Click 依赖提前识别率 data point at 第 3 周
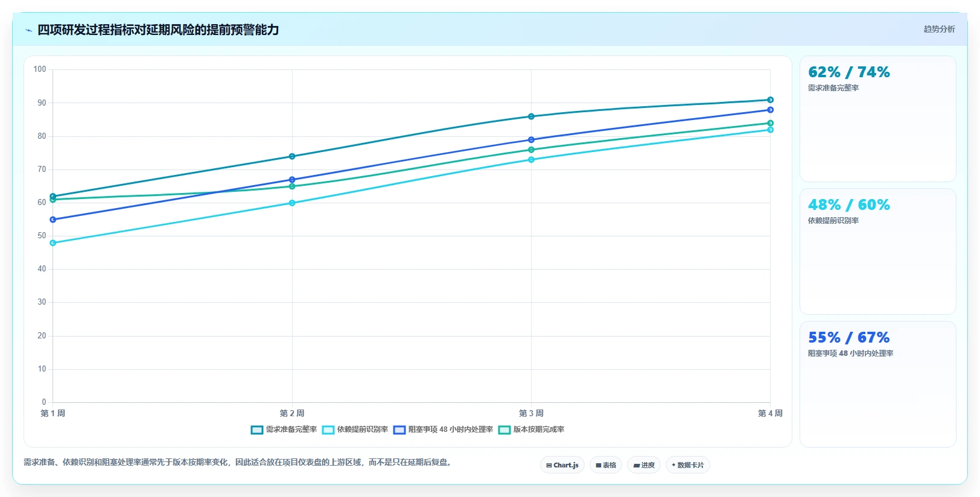This screenshot has height=497, width=980. (531, 160)
